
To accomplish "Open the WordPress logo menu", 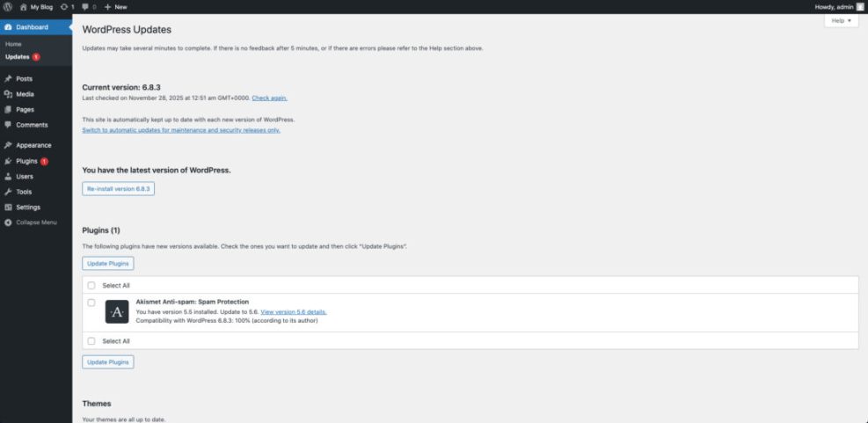I will click(x=8, y=7).
